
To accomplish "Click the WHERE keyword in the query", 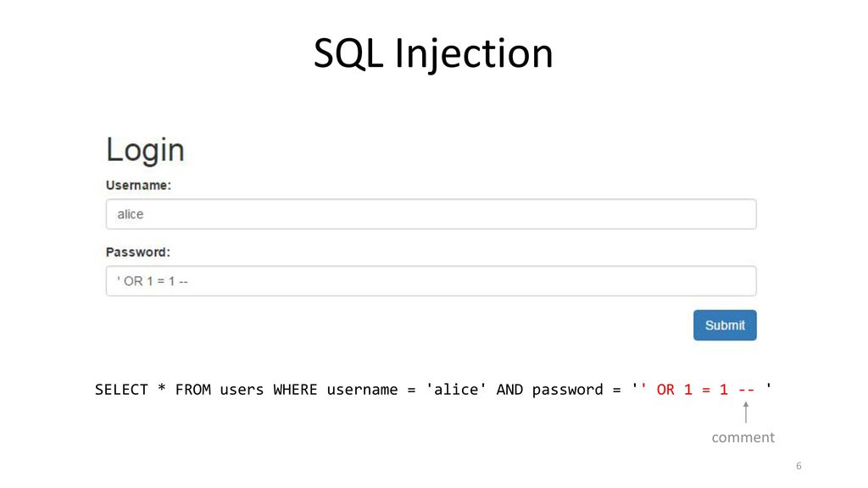I will coord(295,390).
